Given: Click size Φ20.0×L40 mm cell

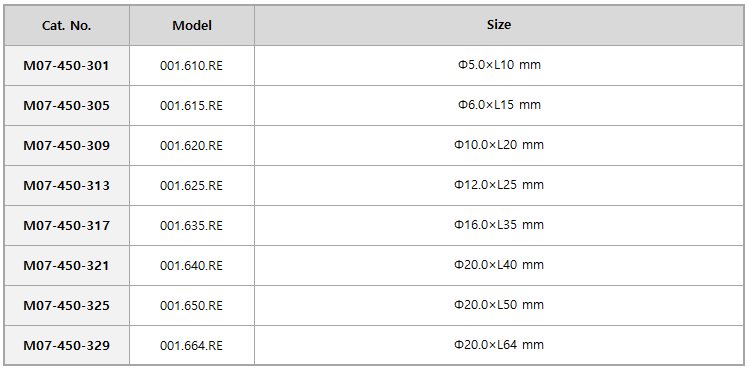Looking at the screenshot, I should coord(499,266).
